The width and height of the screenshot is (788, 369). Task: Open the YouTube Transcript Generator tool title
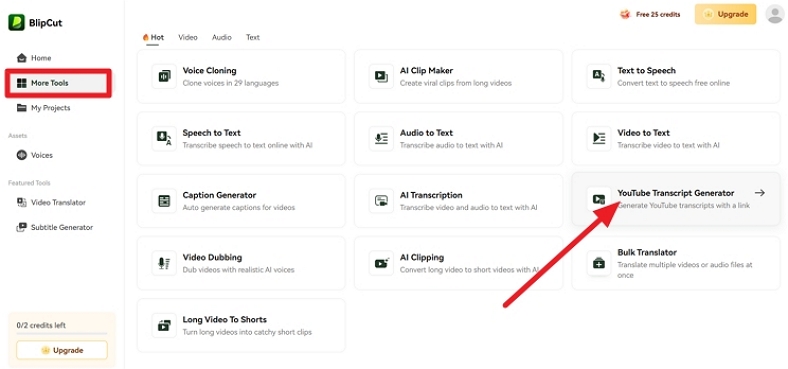(x=675, y=193)
